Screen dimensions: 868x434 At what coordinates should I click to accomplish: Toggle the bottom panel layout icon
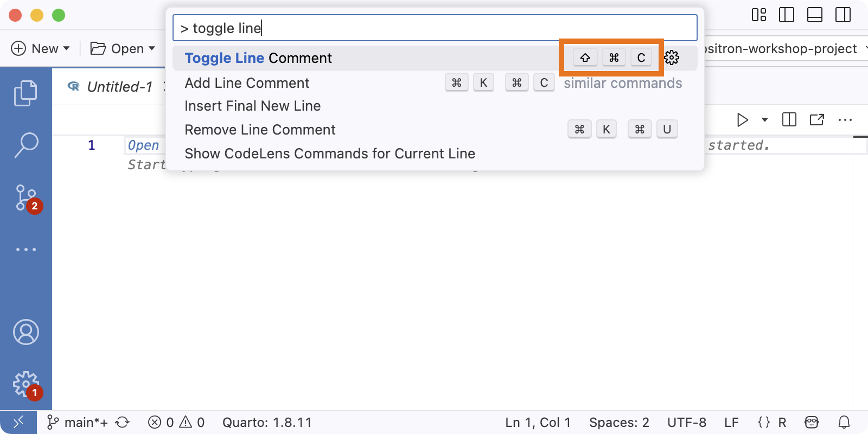(815, 15)
